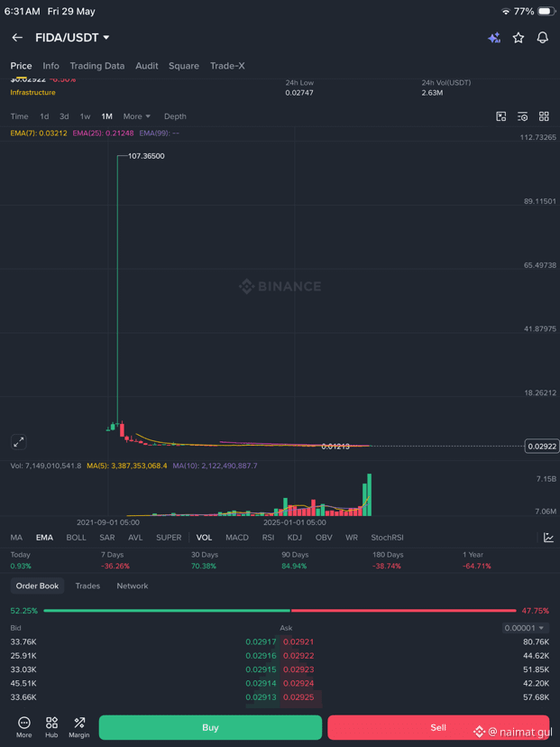Open the Square tab
The width and height of the screenshot is (560, 747).
pos(184,66)
